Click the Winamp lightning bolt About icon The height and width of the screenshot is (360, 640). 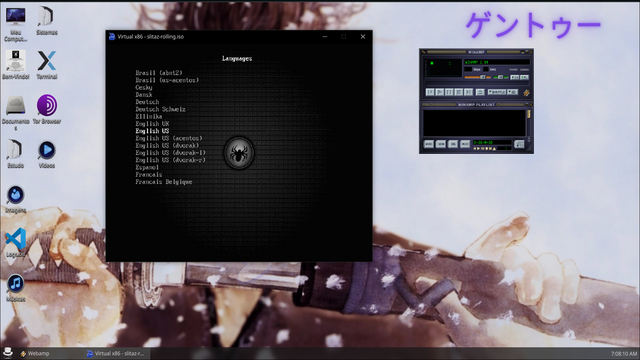(527, 93)
